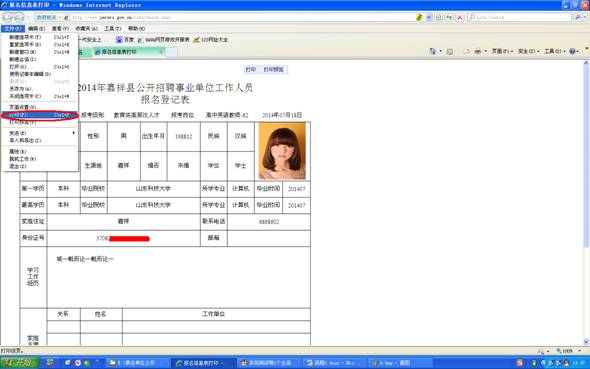The height and width of the screenshot is (369, 590).
Task: Click the Help question-mark icon
Action: [x=572, y=51]
